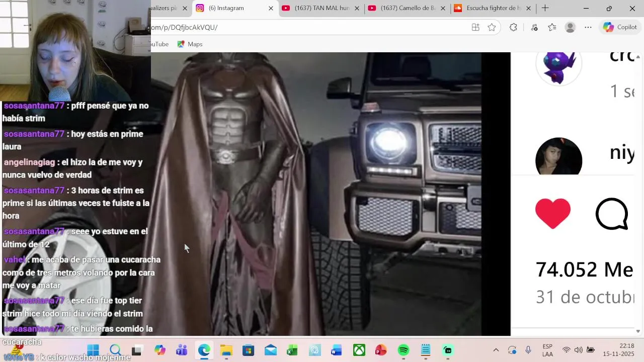
Task: Switch to the Camello de YouTube tab
Action: (408, 8)
